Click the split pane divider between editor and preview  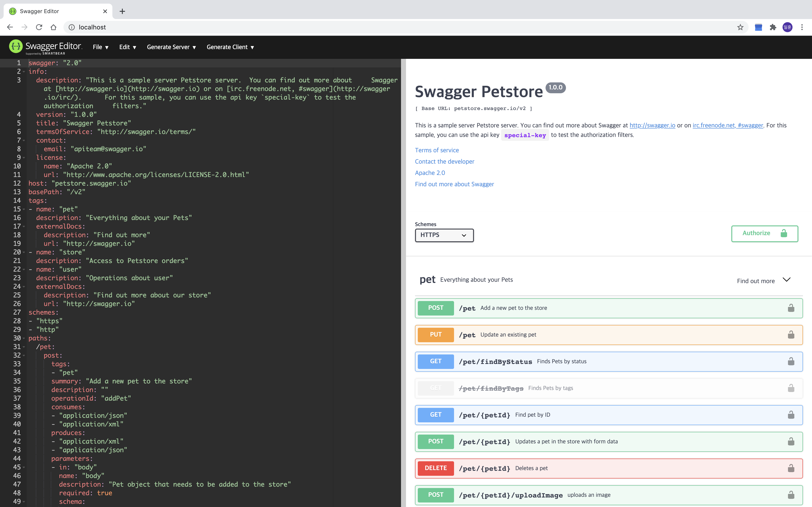[403, 282]
